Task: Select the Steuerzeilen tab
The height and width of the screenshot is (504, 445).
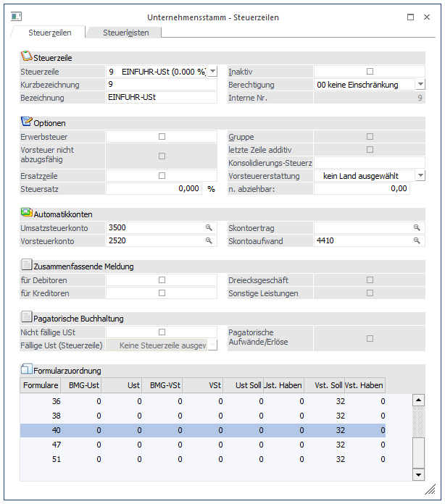Action: pos(49,33)
